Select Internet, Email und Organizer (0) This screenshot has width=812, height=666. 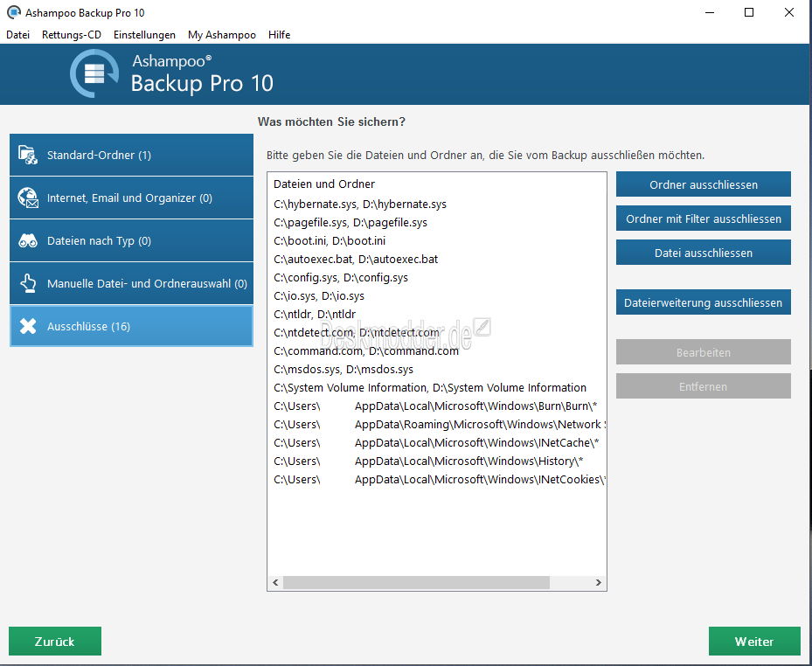131,198
